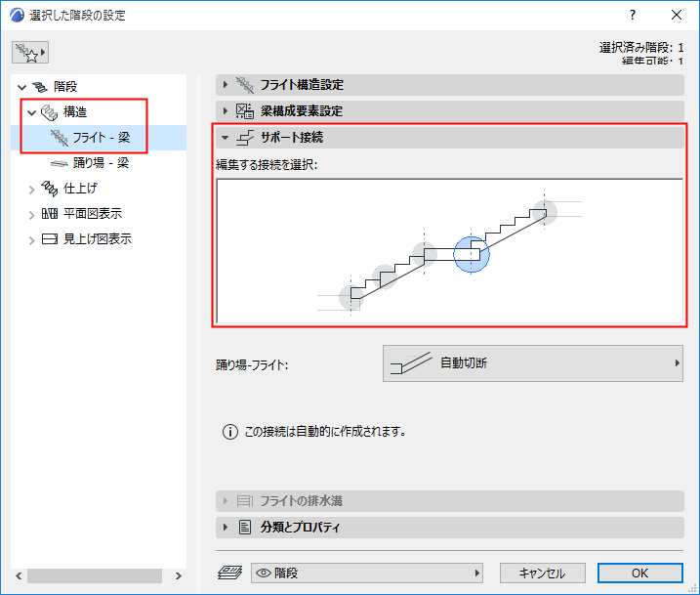Collapse the 構造 tree node
700x595 pixels.
(31, 112)
